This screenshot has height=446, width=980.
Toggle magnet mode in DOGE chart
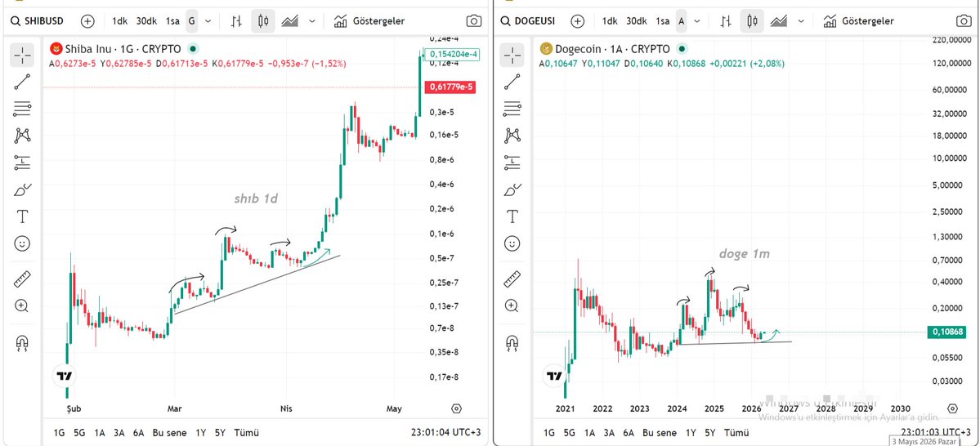(x=512, y=342)
